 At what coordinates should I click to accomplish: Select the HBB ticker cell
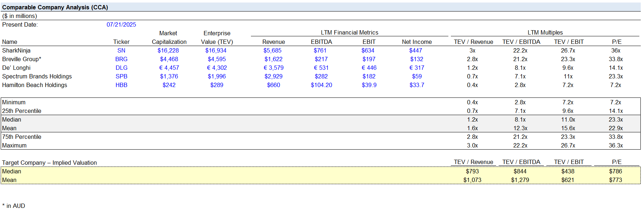tap(121, 85)
